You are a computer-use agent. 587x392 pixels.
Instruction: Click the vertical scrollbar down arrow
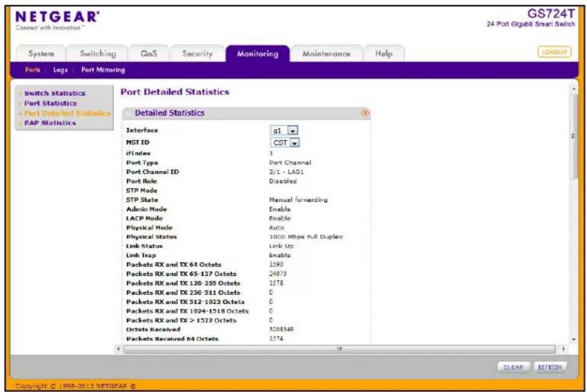[573, 339]
